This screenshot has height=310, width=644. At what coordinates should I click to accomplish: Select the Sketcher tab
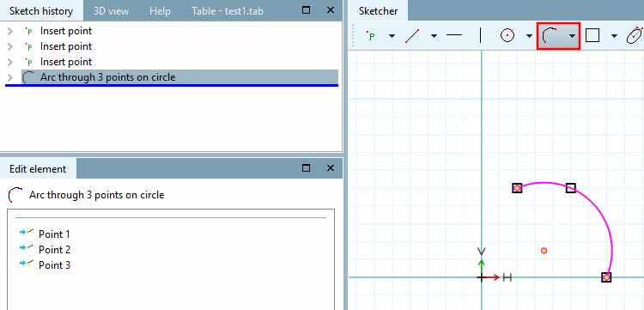379,10
